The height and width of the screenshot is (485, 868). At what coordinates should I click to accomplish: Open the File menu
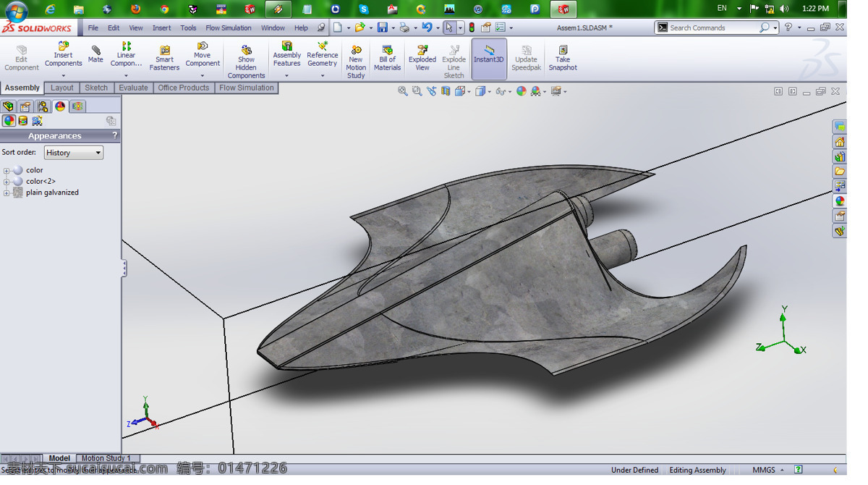click(x=93, y=28)
